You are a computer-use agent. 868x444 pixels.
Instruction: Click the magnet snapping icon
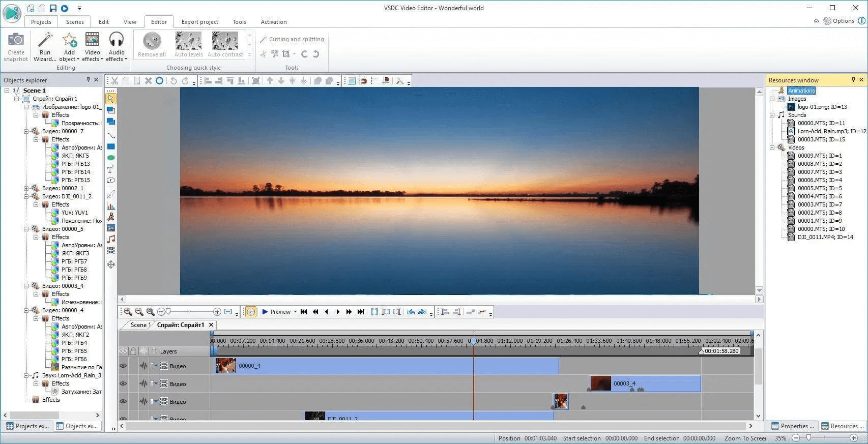(x=363, y=81)
